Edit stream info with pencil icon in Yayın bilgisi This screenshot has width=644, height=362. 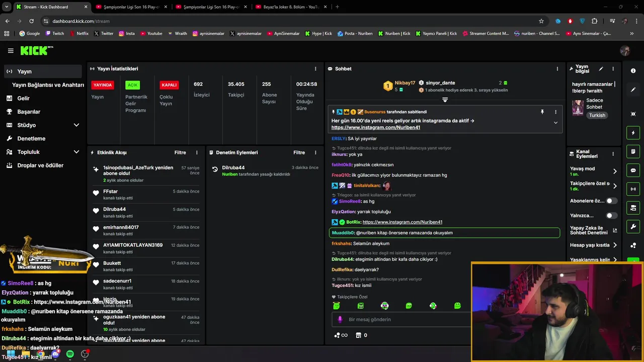click(601, 69)
